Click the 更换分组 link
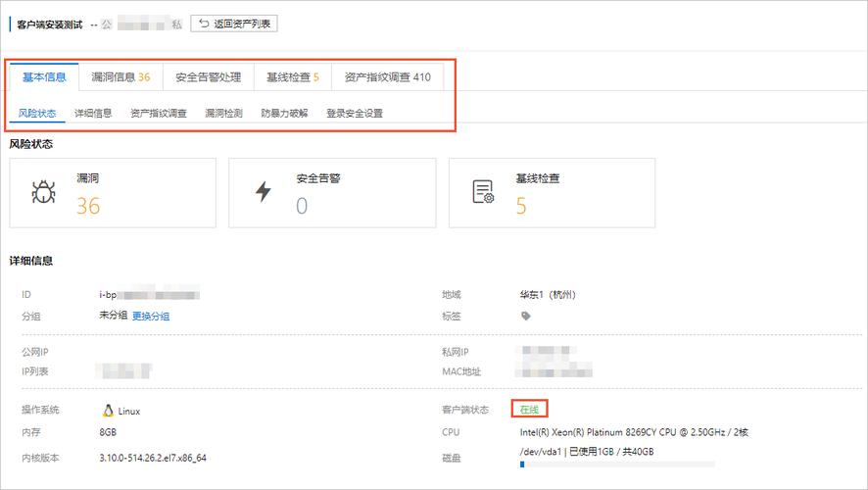Viewport: 868px width, 490px height. tap(151, 317)
